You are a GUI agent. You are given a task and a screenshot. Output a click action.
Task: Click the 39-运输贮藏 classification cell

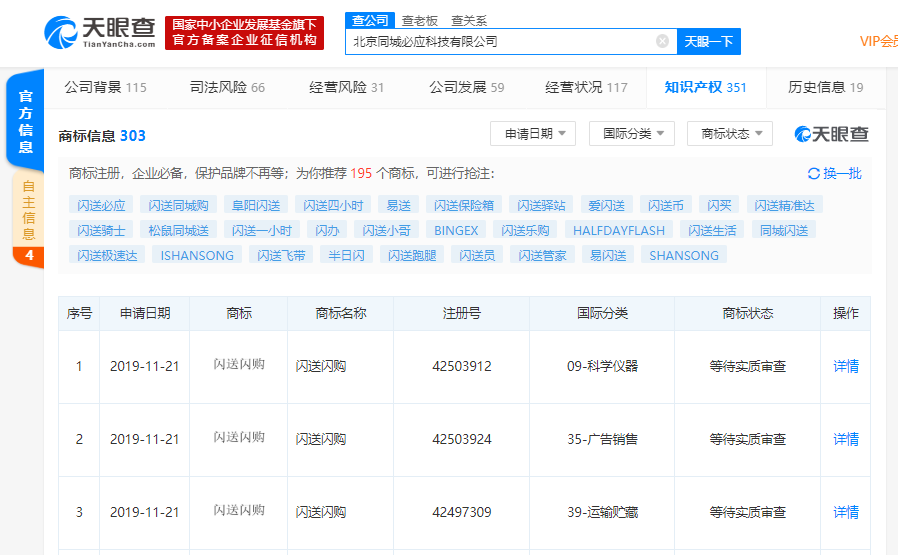click(x=602, y=512)
